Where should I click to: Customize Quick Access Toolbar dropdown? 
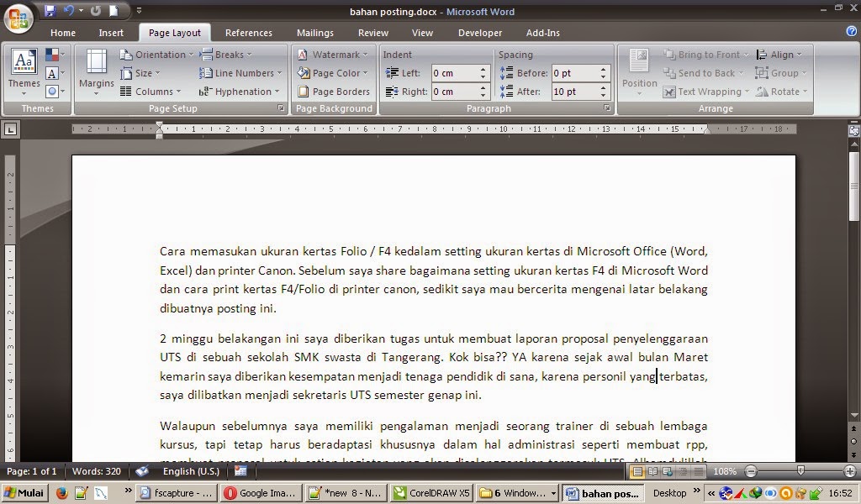pos(139,10)
